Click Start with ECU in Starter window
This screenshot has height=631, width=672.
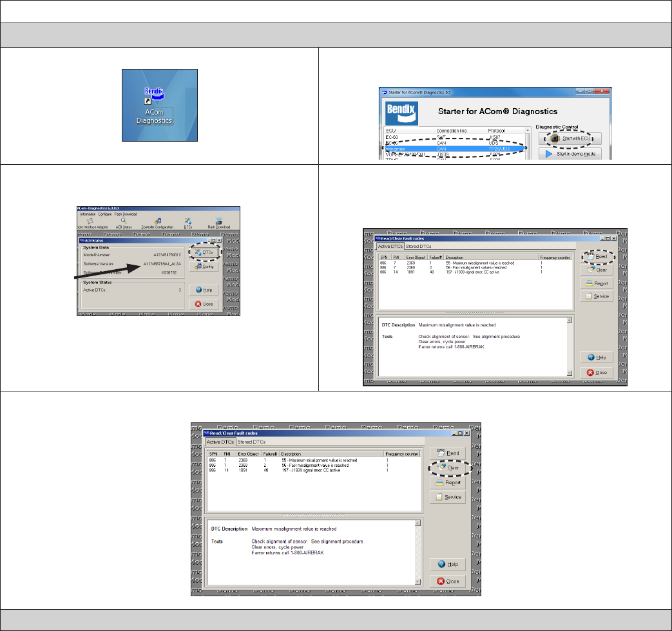pos(570,138)
